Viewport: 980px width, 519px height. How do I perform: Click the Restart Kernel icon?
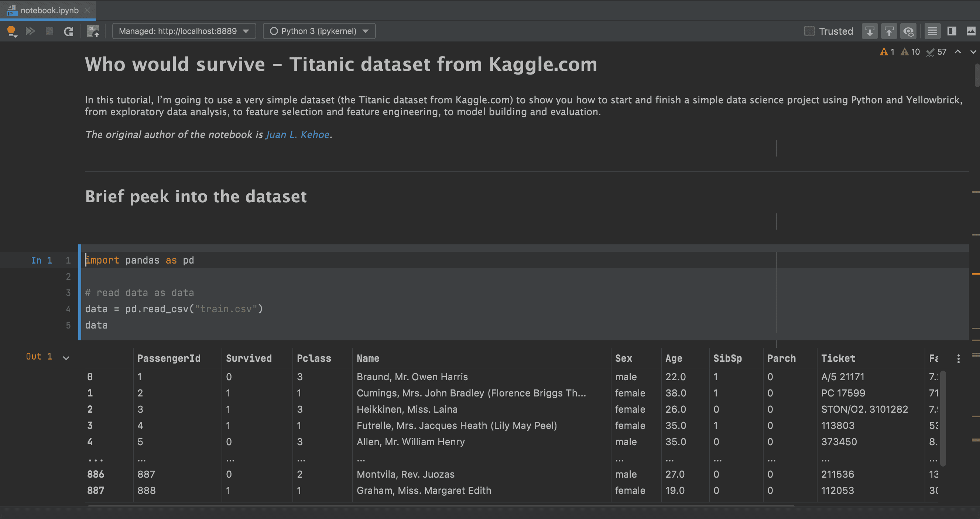click(x=69, y=31)
